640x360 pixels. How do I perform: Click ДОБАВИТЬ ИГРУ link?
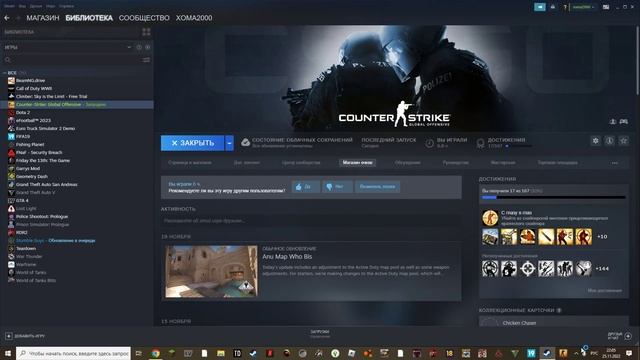30,336
